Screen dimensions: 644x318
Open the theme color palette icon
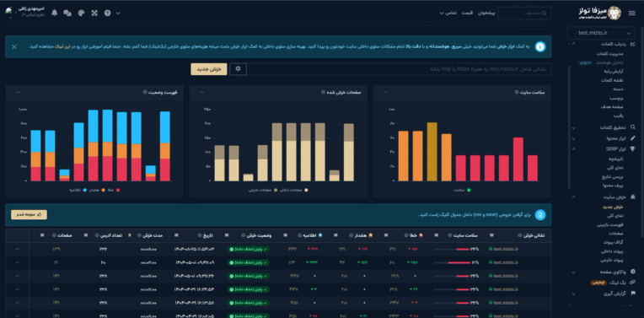(81, 13)
